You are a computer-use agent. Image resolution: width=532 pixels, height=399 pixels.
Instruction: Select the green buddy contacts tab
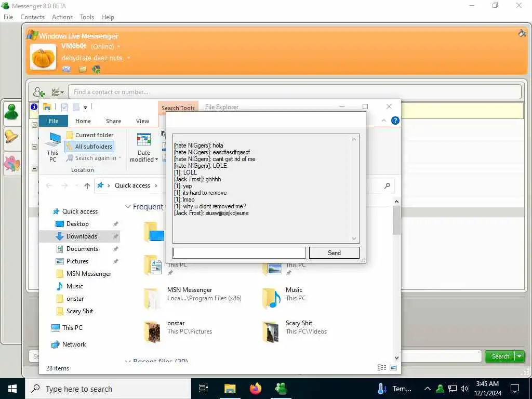[x=11, y=112]
